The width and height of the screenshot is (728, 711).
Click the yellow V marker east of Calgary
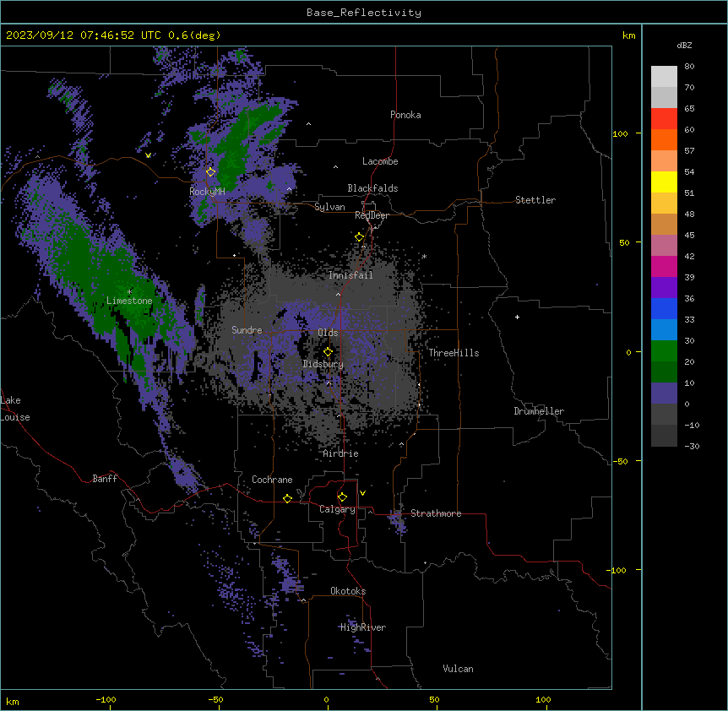(362, 493)
